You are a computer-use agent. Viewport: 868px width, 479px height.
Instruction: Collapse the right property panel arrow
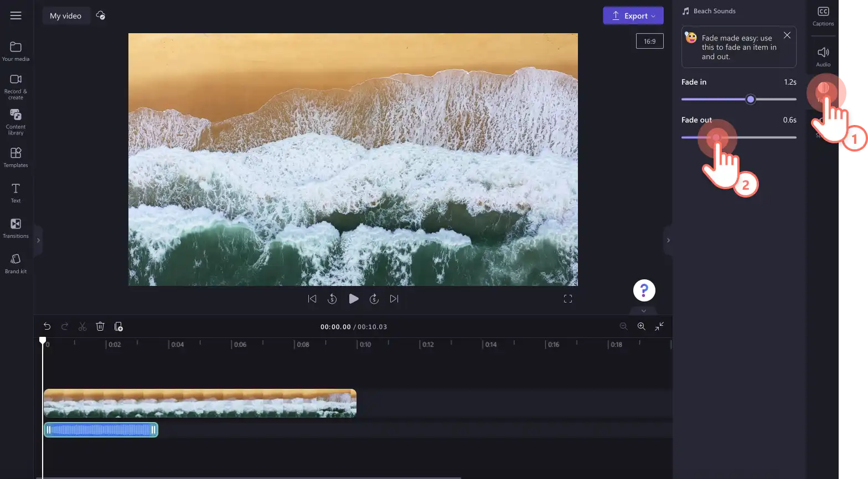tap(668, 241)
